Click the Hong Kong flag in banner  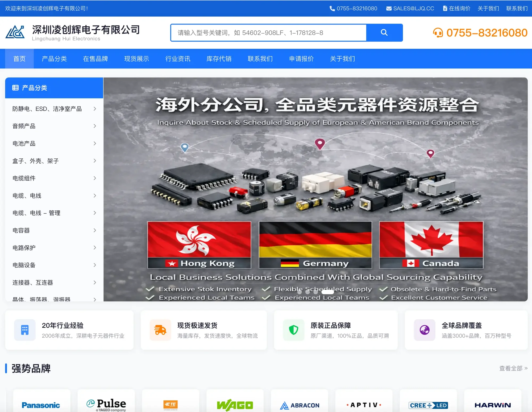pyautogui.click(x=199, y=239)
